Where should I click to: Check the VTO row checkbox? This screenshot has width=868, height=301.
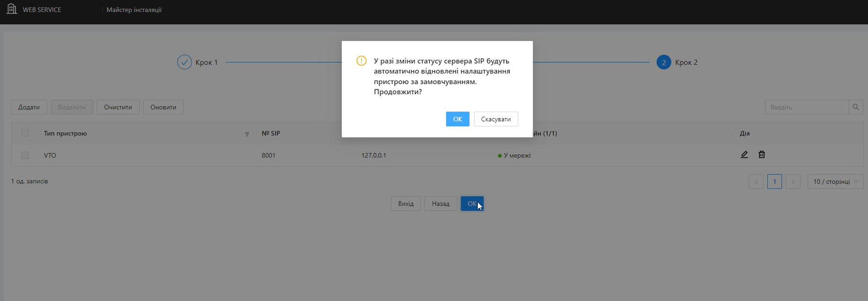[25, 156]
